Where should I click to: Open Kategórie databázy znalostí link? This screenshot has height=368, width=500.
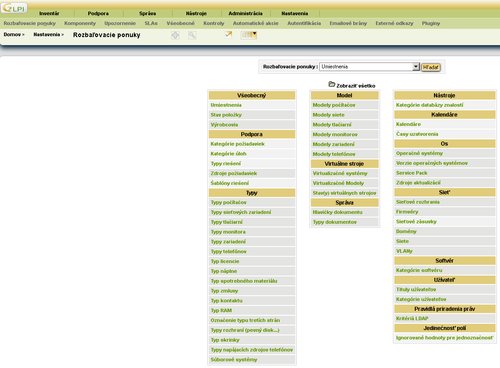pos(429,105)
